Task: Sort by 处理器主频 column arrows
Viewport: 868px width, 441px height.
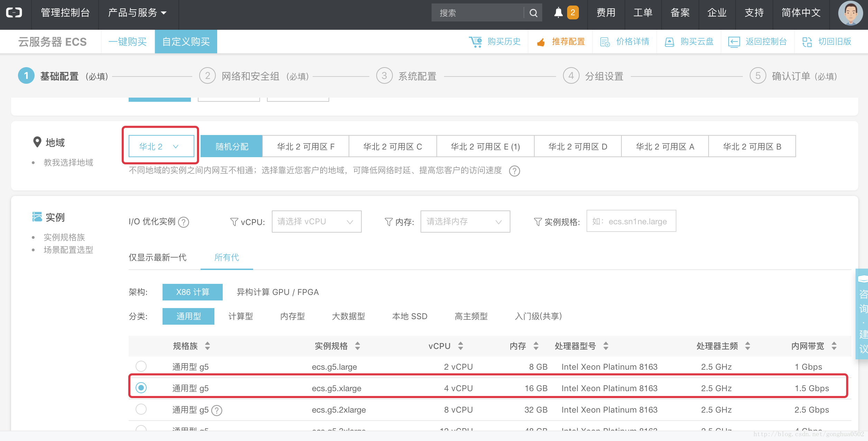Action: point(747,346)
